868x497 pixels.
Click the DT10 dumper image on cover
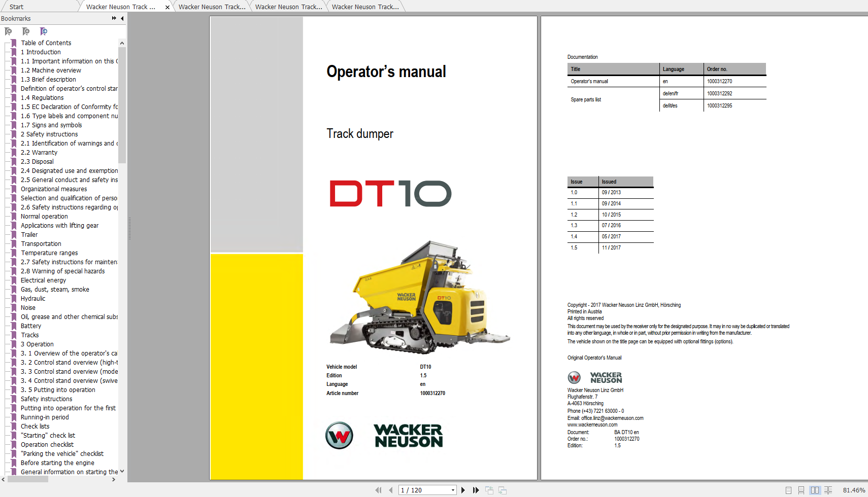click(419, 297)
